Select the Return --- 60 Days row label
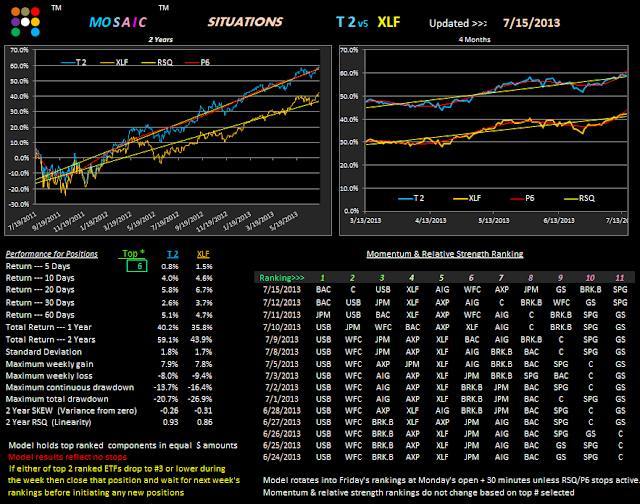 coord(40,315)
